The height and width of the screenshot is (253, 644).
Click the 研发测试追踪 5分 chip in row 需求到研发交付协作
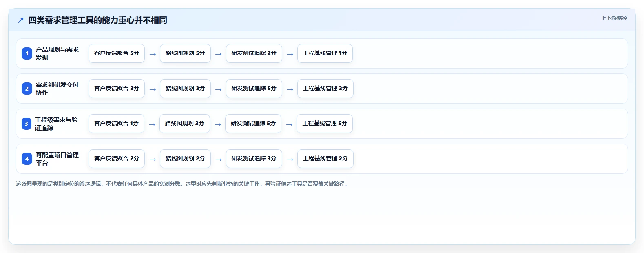click(254, 89)
